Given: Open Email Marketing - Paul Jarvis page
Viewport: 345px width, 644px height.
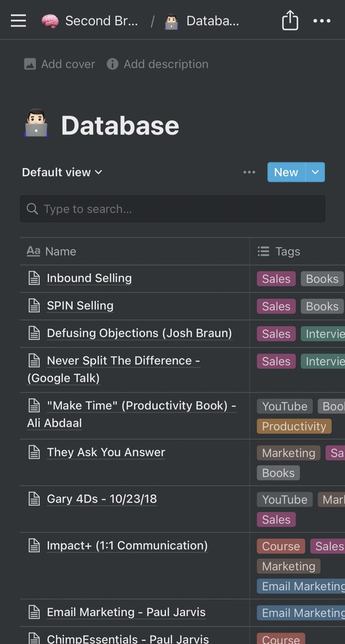Looking at the screenshot, I should point(126,612).
